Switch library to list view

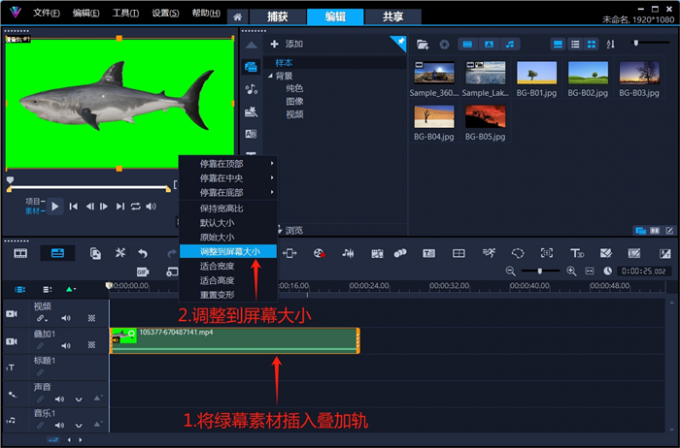(x=575, y=44)
